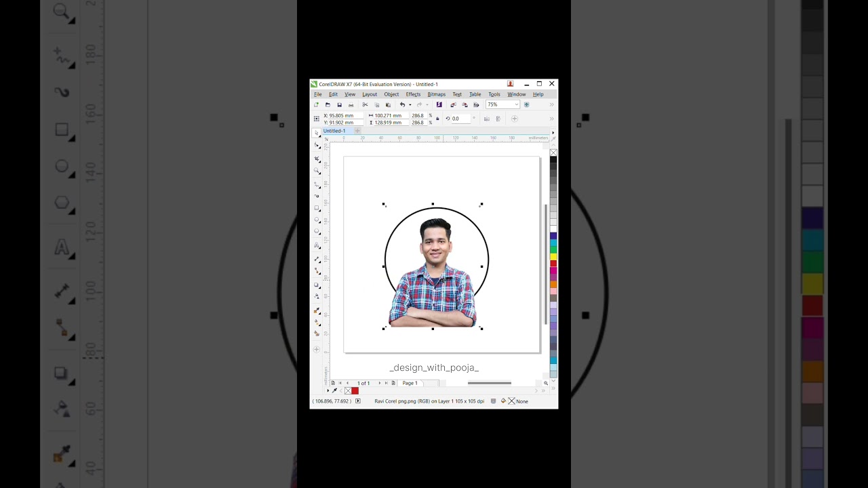Expand the color palette with bottom chevrons

tap(553, 388)
